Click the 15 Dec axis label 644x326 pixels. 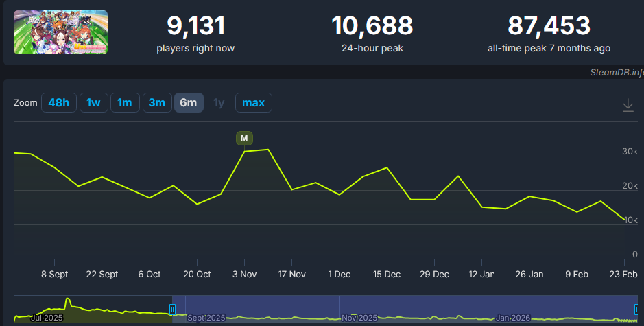[387, 275]
